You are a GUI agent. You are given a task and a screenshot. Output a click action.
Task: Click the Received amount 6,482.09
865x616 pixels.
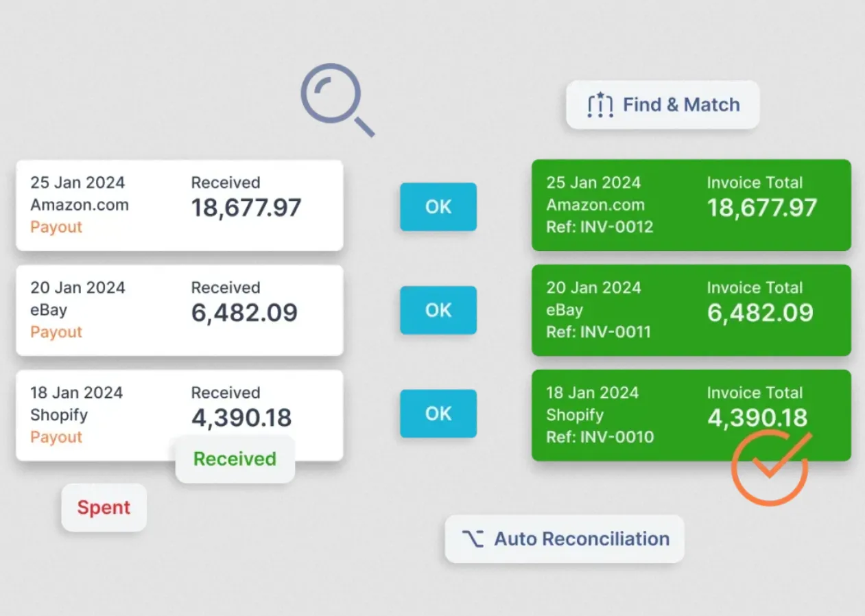244,313
